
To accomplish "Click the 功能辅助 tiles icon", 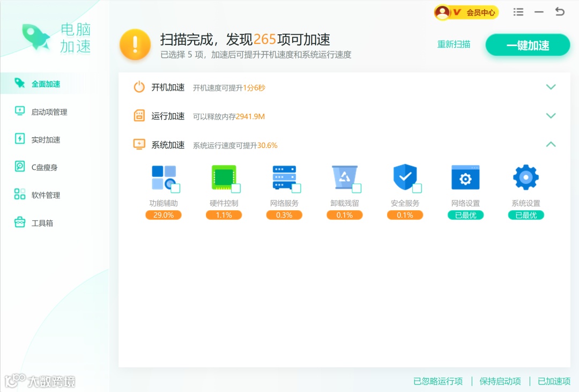I will pyautogui.click(x=164, y=177).
